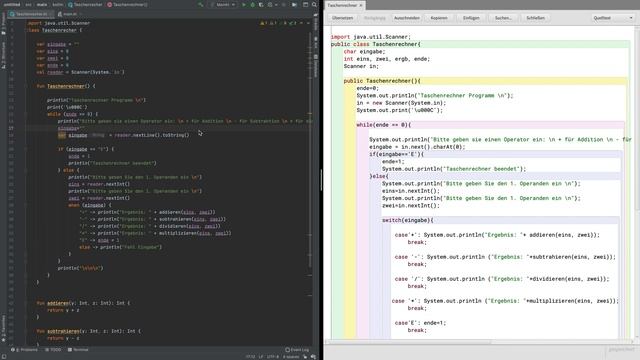Run the program with the green play icon

(244, 4)
